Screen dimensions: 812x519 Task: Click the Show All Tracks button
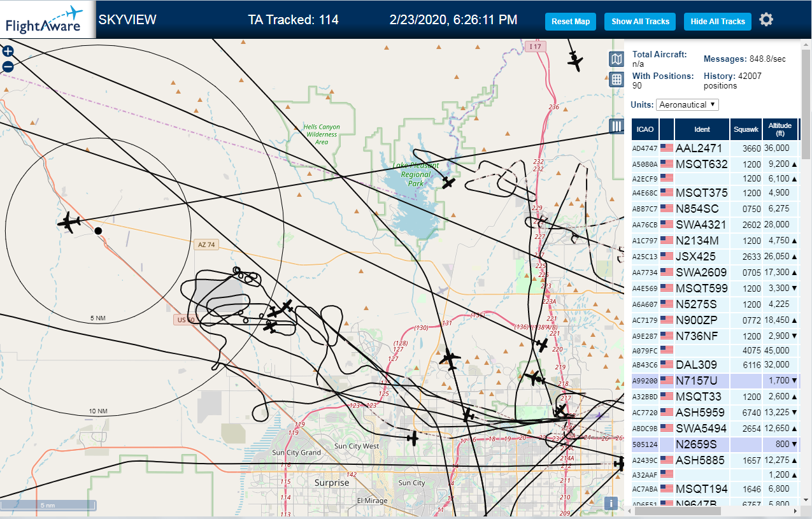pos(640,21)
